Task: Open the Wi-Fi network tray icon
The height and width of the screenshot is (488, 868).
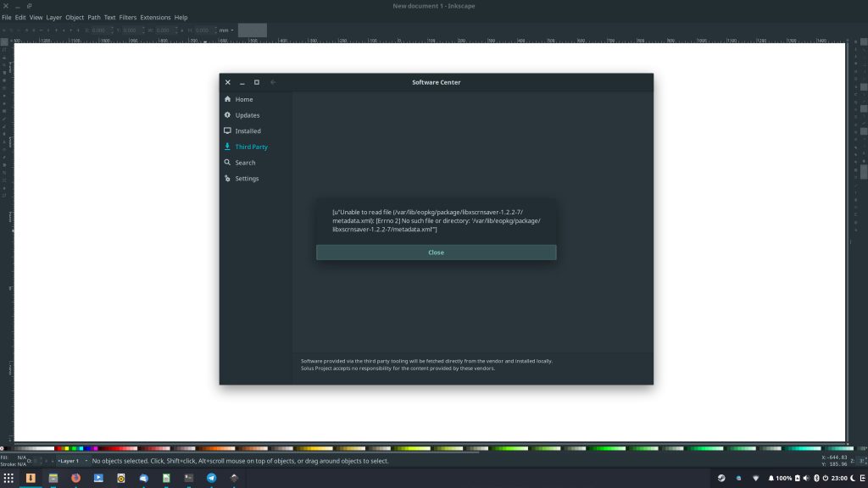Action: [x=755, y=478]
